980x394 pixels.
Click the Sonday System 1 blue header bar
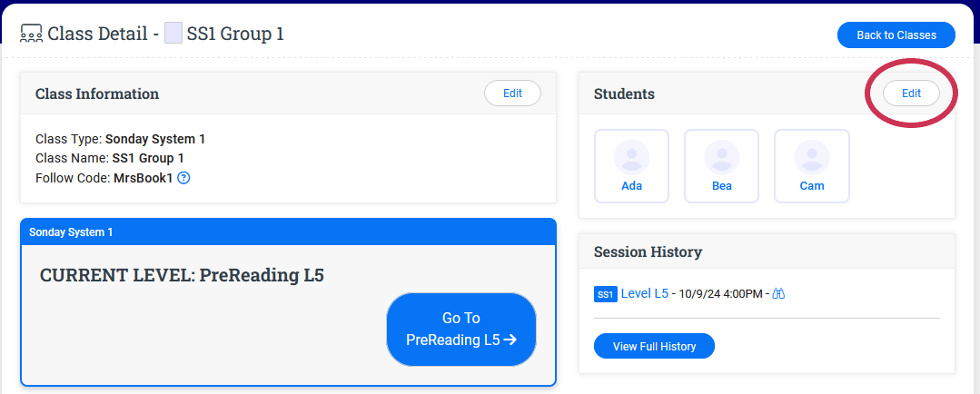288,232
